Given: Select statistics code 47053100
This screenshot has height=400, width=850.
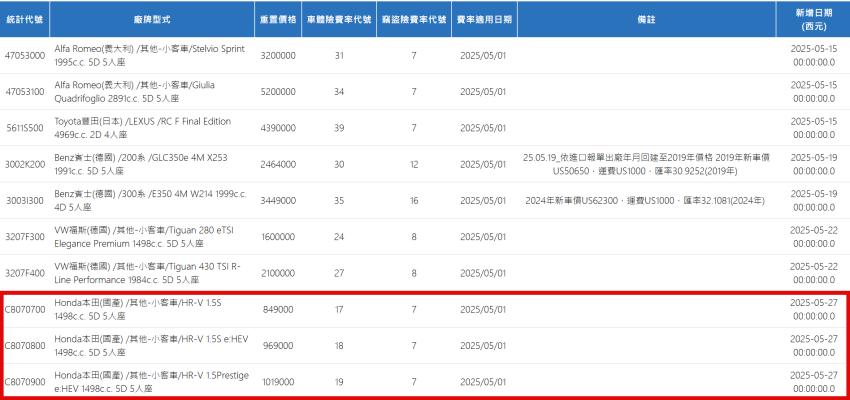Looking at the screenshot, I should 25,92.
